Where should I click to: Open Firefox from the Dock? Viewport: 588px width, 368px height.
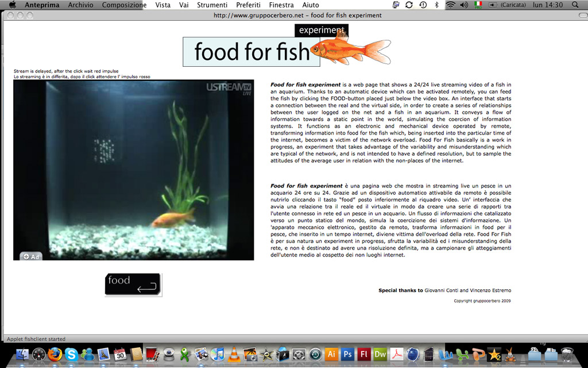53,355
